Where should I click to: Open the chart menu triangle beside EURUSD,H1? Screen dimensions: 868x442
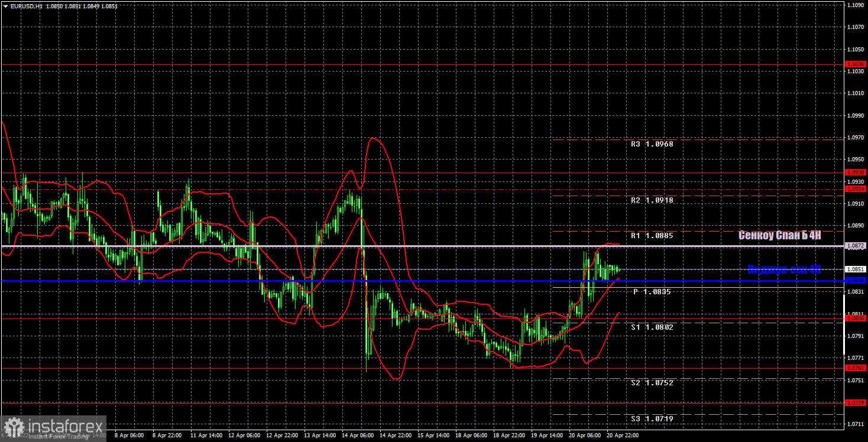click(x=5, y=6)
